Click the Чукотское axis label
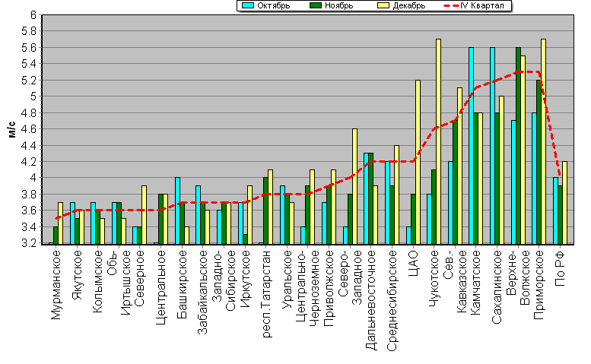591x364 pixels. 434,279
